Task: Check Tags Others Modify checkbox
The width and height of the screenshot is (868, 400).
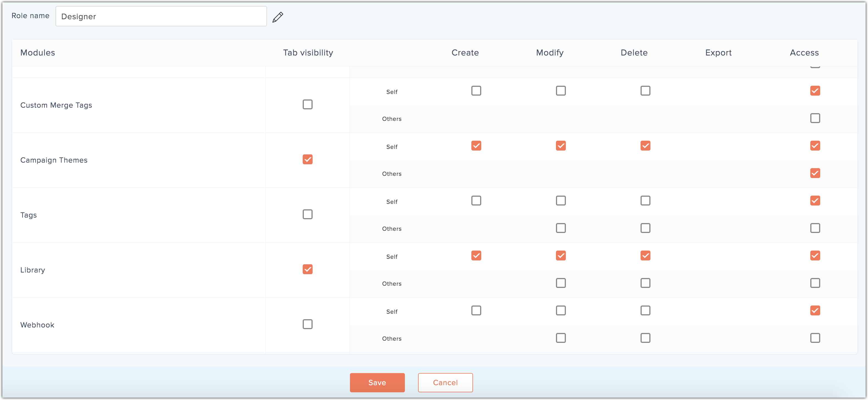Action: [x=561, y=228]
